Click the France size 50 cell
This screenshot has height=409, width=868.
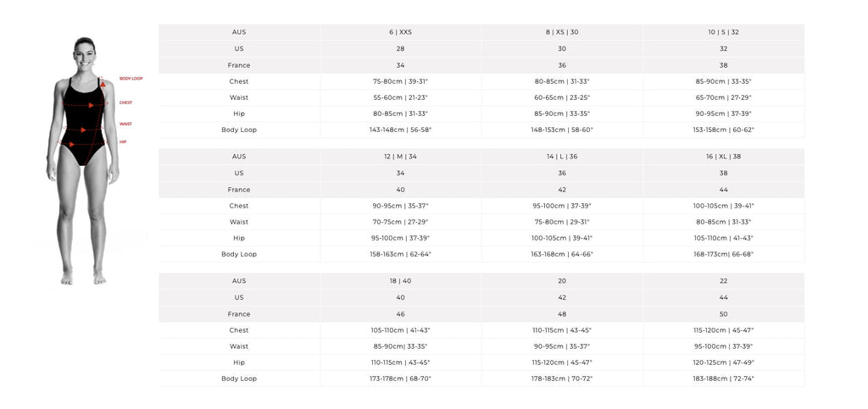723,314
